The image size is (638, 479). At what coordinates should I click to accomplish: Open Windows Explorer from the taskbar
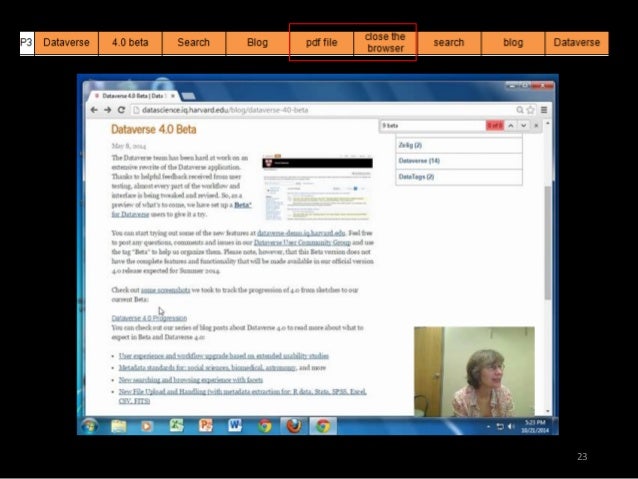(x=118, y=426)
